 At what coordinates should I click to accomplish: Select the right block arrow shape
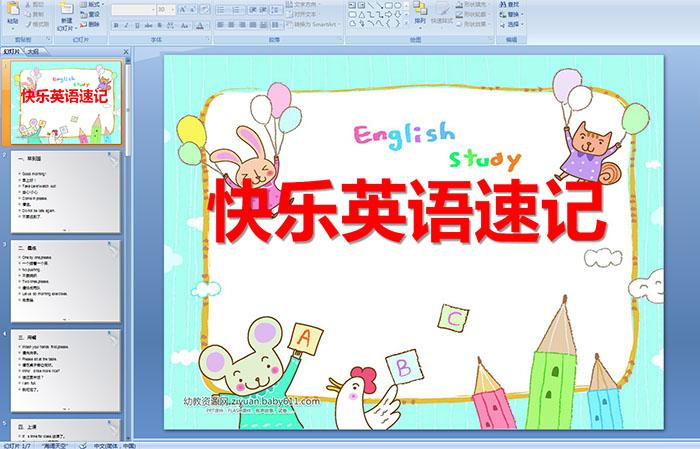pos(388,15)
